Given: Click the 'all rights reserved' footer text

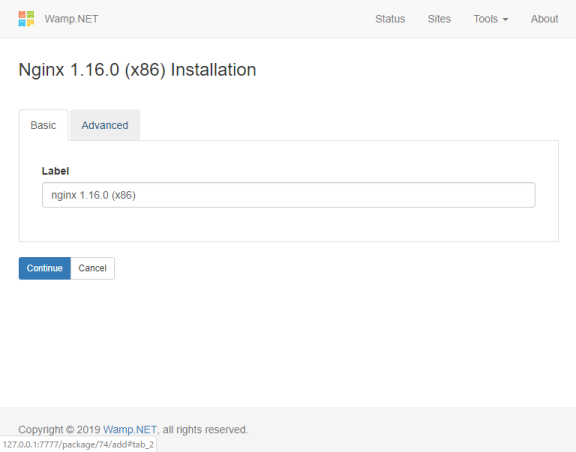Looking at the screenshot, I should pyautogui.click(x=205, y=430).
